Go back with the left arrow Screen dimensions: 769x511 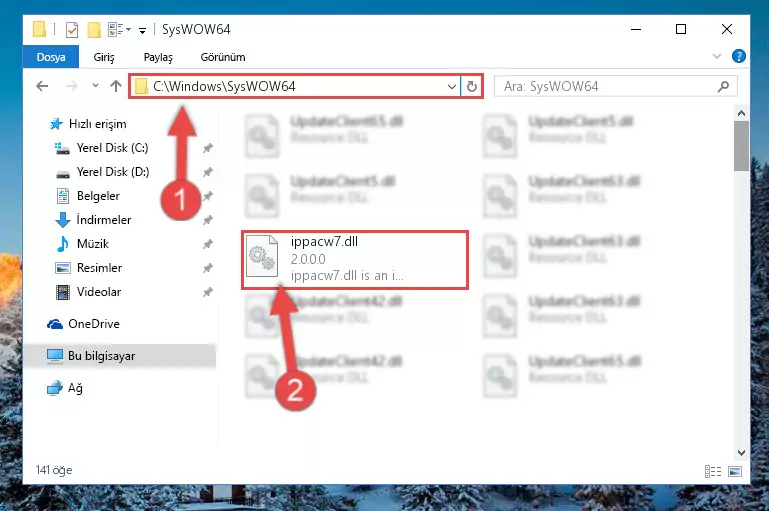click(x=42, y=86)
